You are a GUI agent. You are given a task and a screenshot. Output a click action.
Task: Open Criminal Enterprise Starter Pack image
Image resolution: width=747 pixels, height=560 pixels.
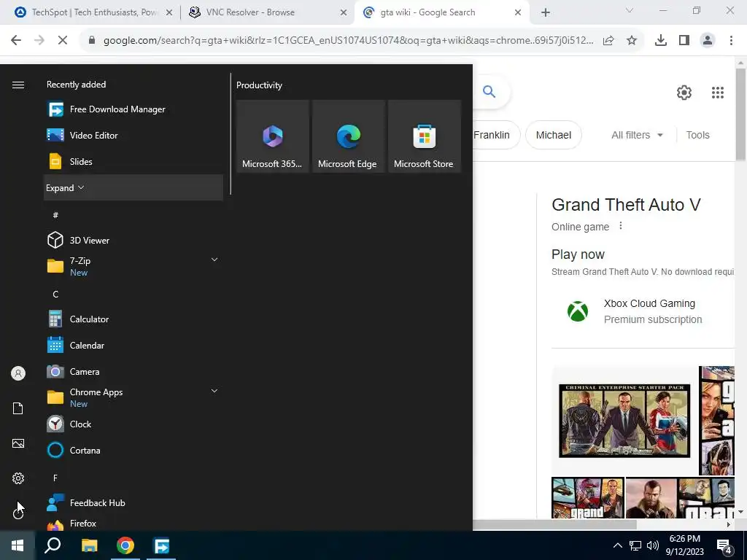tap(624, 421)
